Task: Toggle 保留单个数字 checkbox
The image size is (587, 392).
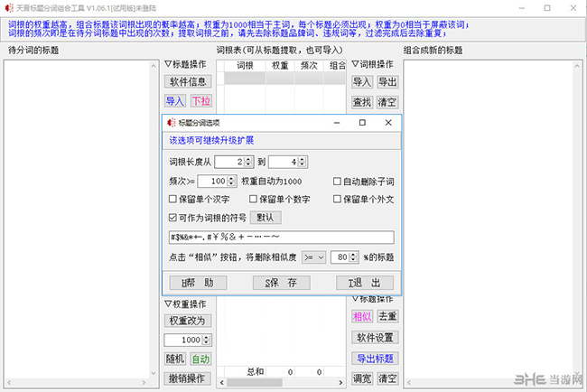Action: coord(253,199)
